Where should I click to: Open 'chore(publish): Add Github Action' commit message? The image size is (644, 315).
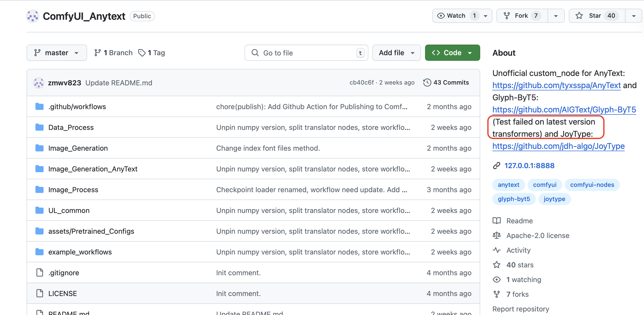(312, 107)
